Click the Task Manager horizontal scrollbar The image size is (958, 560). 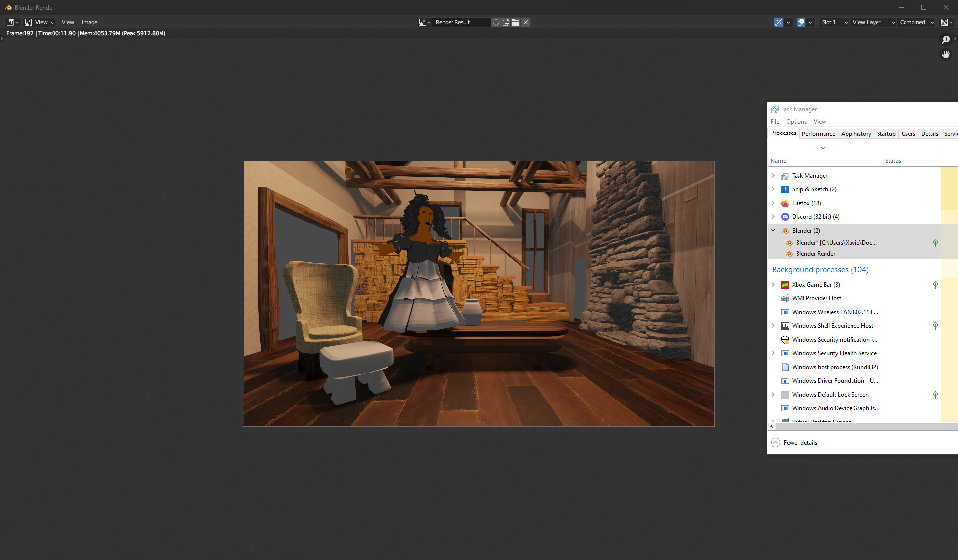(x=866, y=427)
